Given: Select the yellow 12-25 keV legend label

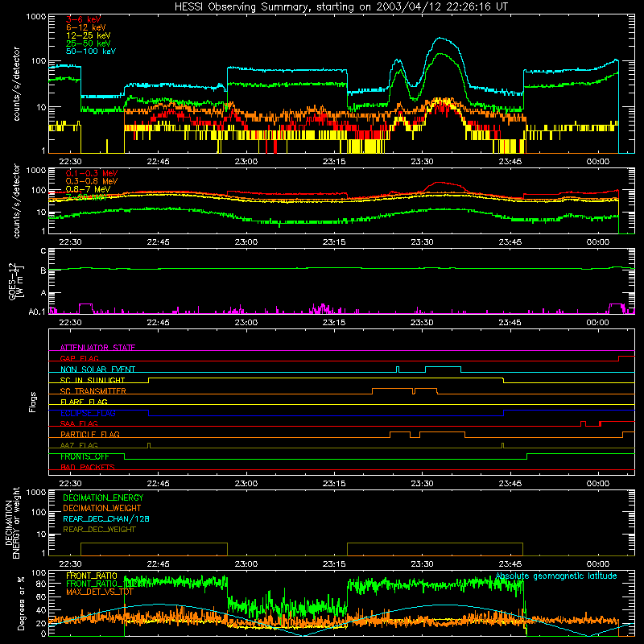Looking at the screenshot, I should pos(89,35).
